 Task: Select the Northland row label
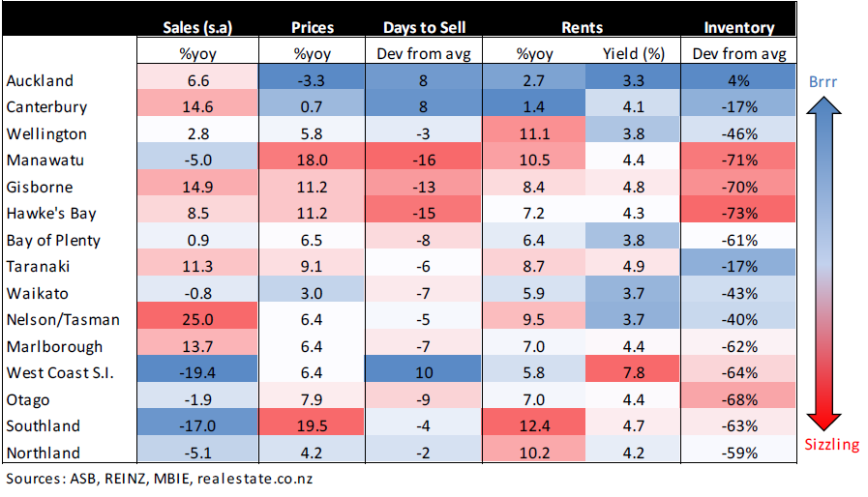(43, 453)
